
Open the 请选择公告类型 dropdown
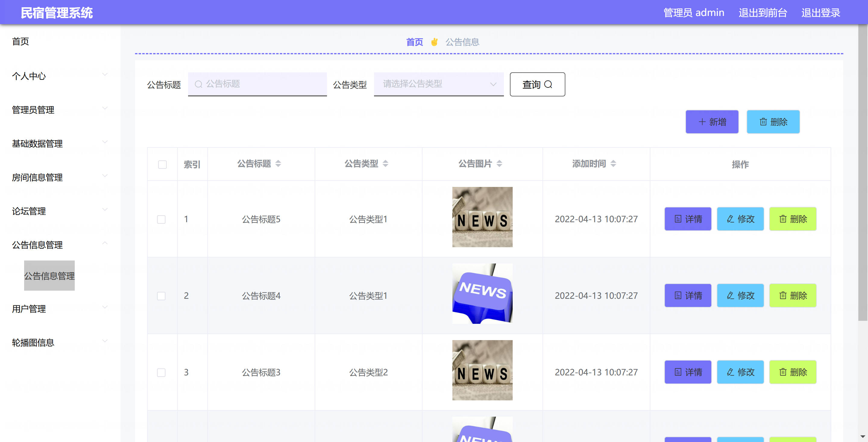click(x=439, y=84)
